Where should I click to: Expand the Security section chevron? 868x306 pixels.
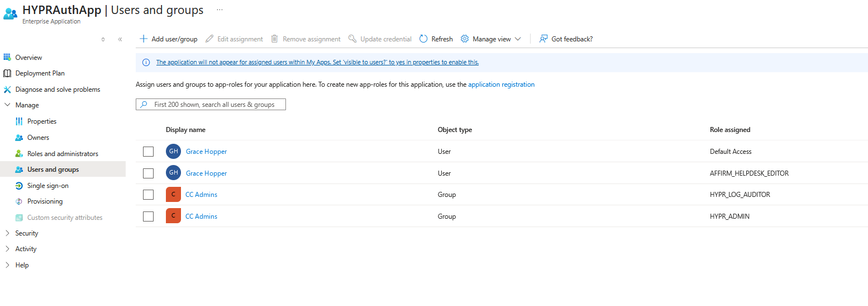pyautogui.click(x=7, y=233)
